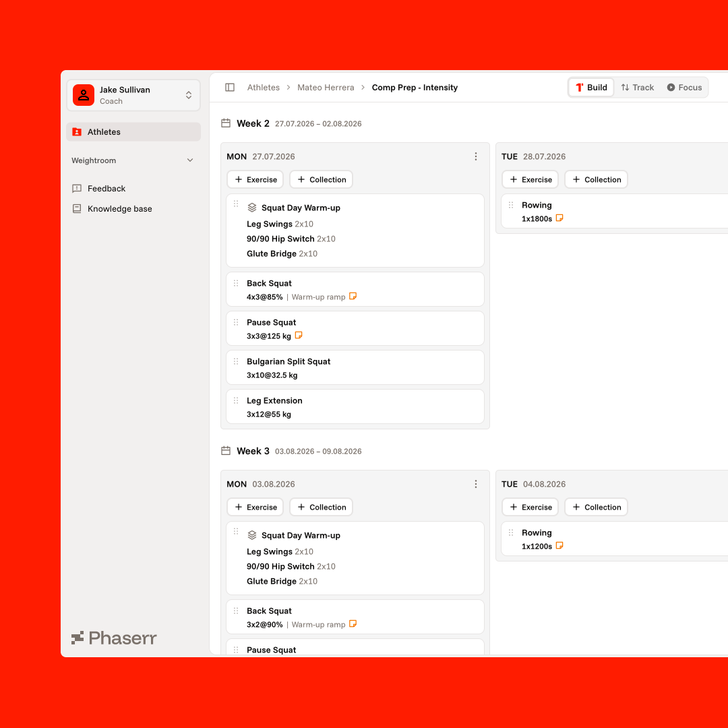728x728 pixels.
Task: Open Jake Sullivan account switcher
Action: pos(133,95)
